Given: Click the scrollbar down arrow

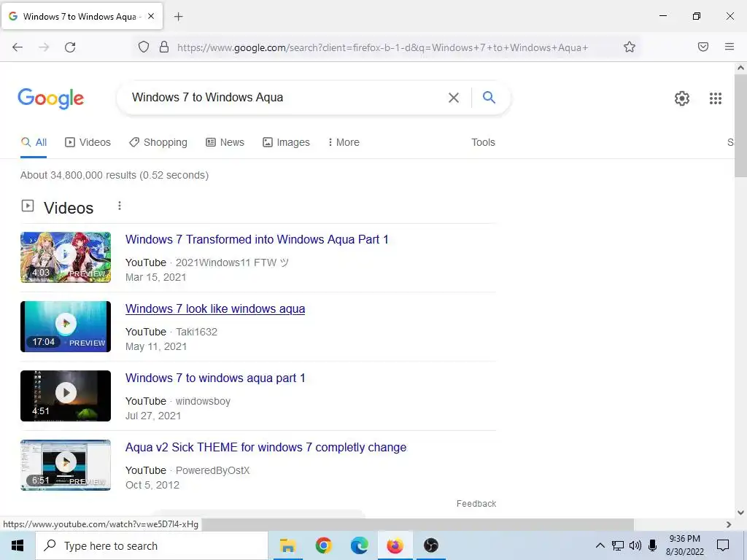Looking at the screenshot, I should tap(740, 513).
